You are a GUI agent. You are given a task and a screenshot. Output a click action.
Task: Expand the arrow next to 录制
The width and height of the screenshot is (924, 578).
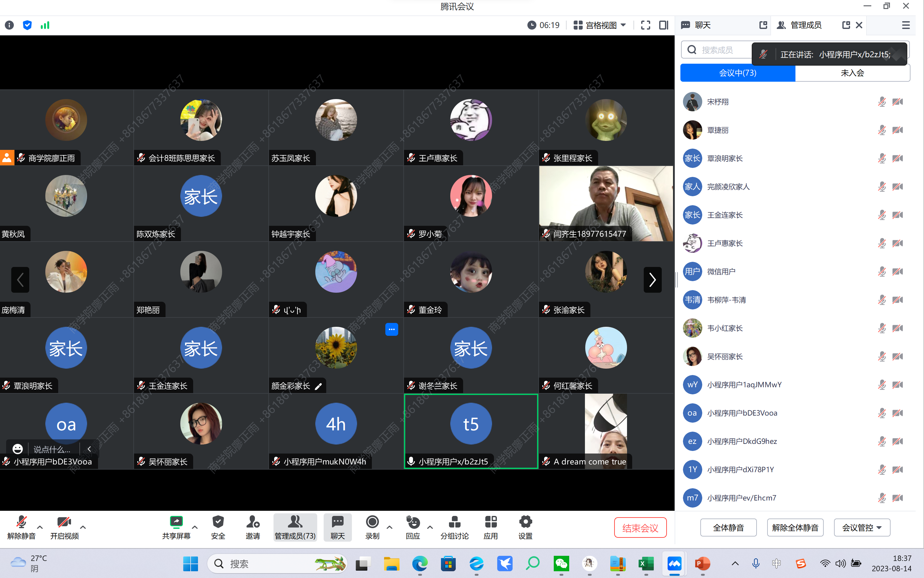(389, 527)
